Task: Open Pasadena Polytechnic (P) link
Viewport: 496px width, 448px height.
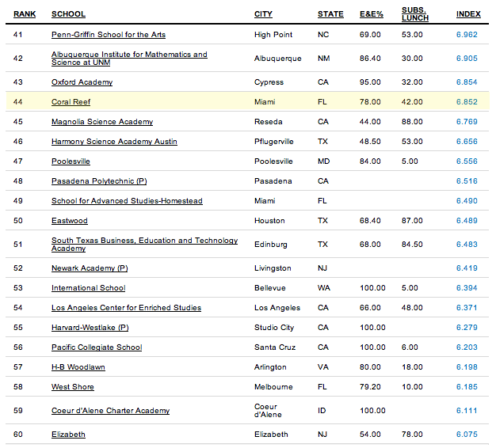Action: pos(99,181)
